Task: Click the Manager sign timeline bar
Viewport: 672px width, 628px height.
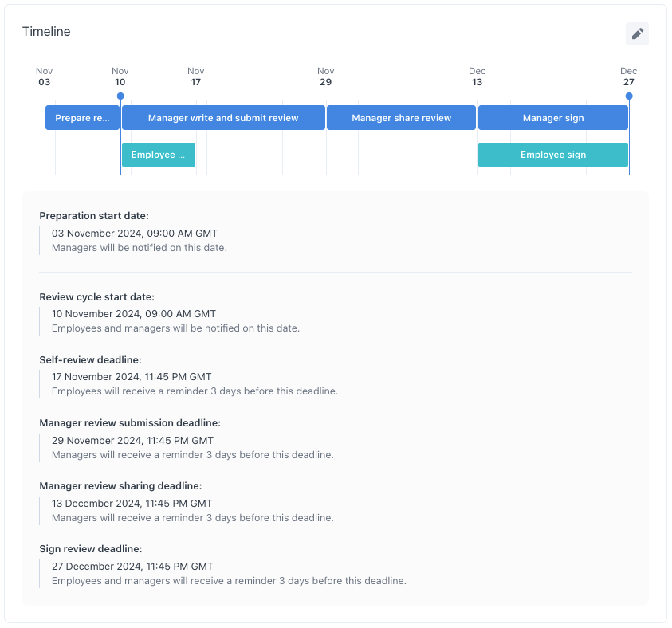Action: click(552, 117)
